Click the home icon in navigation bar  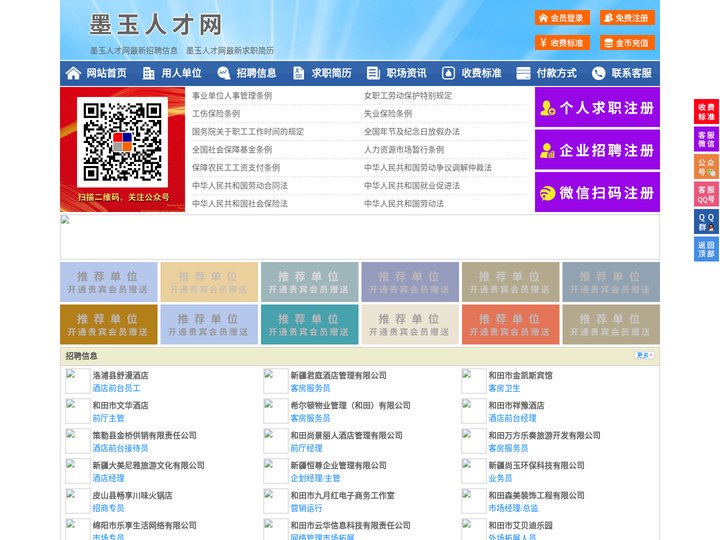tap(73, 73)
